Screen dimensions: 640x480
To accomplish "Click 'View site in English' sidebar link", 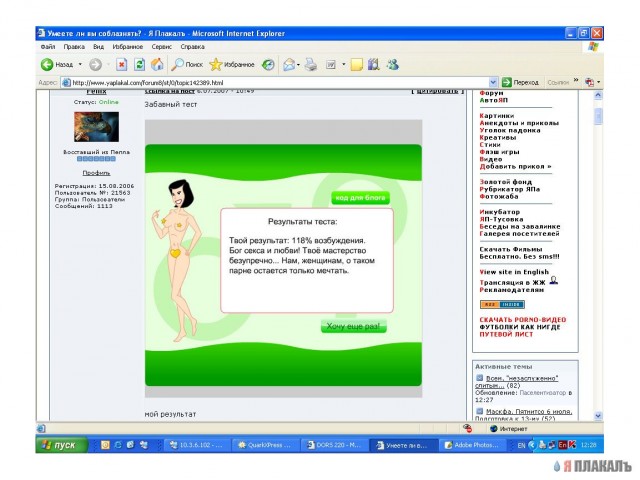I will pos(514,271).
